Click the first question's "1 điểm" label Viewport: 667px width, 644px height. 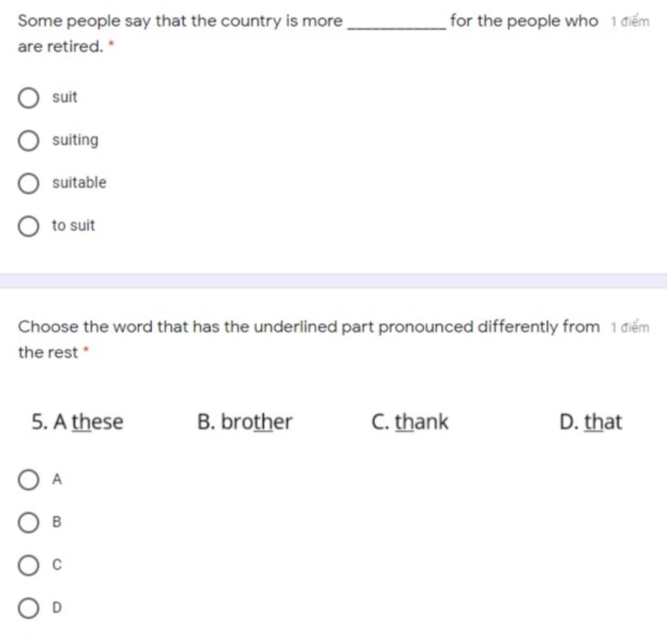click(x=630, y=21)
